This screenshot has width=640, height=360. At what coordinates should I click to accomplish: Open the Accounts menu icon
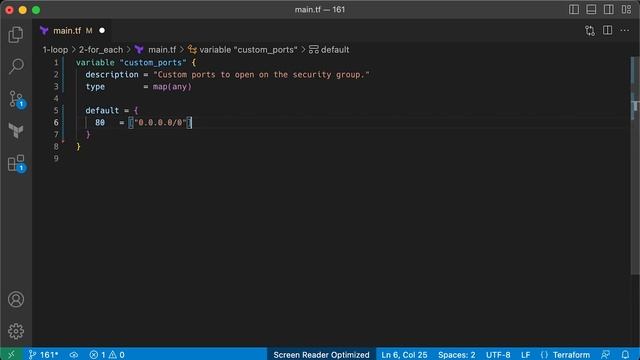click(16, 299)
